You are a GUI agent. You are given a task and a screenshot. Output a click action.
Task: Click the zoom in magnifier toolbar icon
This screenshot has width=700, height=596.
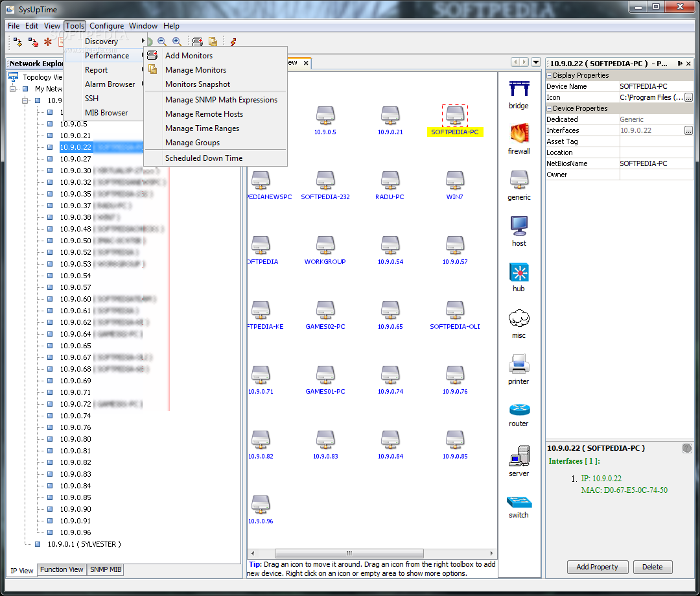177,42
